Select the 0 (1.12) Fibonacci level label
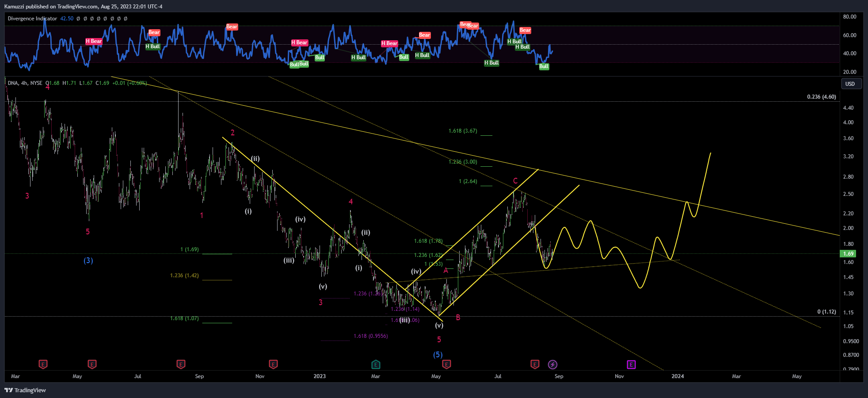 click(826, 312)
